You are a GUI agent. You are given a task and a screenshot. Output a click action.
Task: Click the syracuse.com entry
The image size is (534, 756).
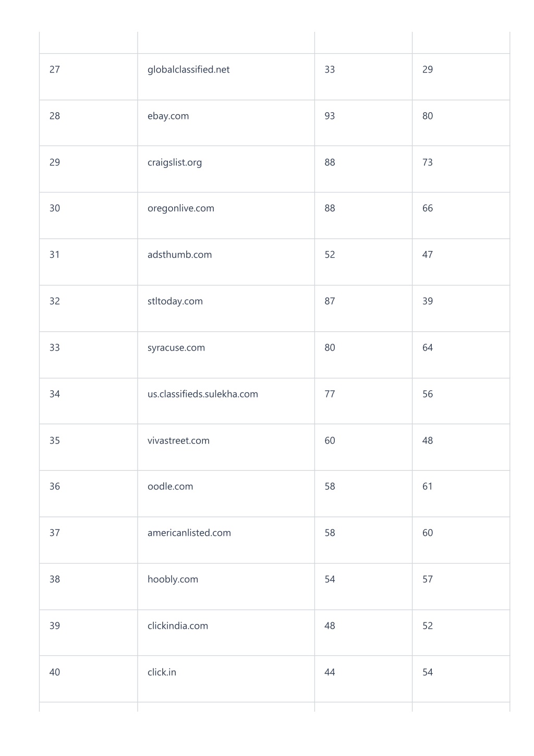pos(176,347)
